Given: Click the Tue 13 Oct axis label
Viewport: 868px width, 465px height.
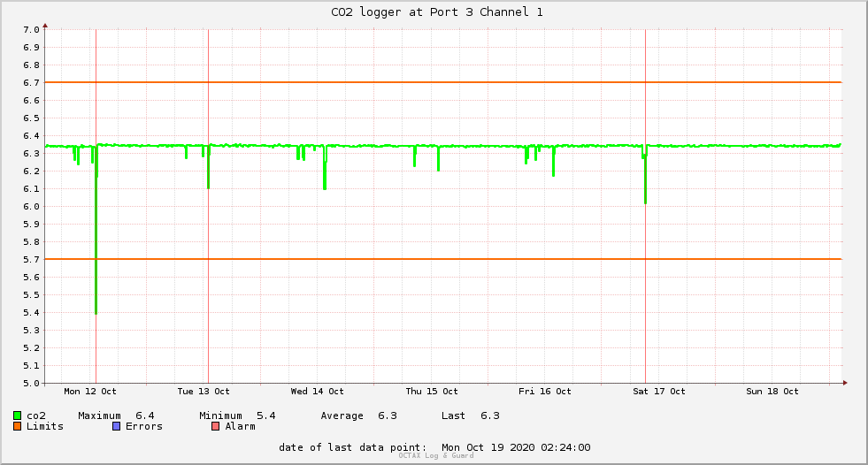Looking at the screenshot, I should pos(204,391).
